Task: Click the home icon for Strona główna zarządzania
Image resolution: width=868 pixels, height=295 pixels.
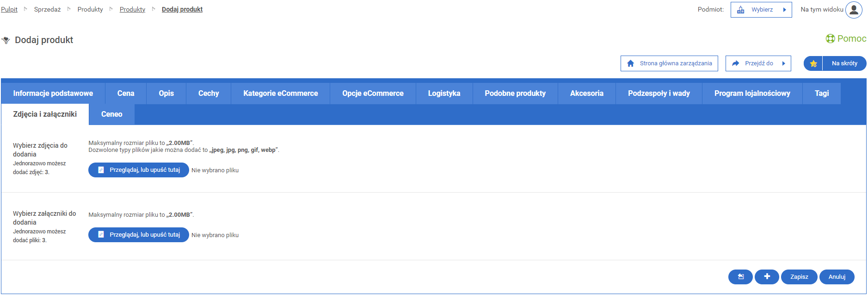Action: (630, 63)
